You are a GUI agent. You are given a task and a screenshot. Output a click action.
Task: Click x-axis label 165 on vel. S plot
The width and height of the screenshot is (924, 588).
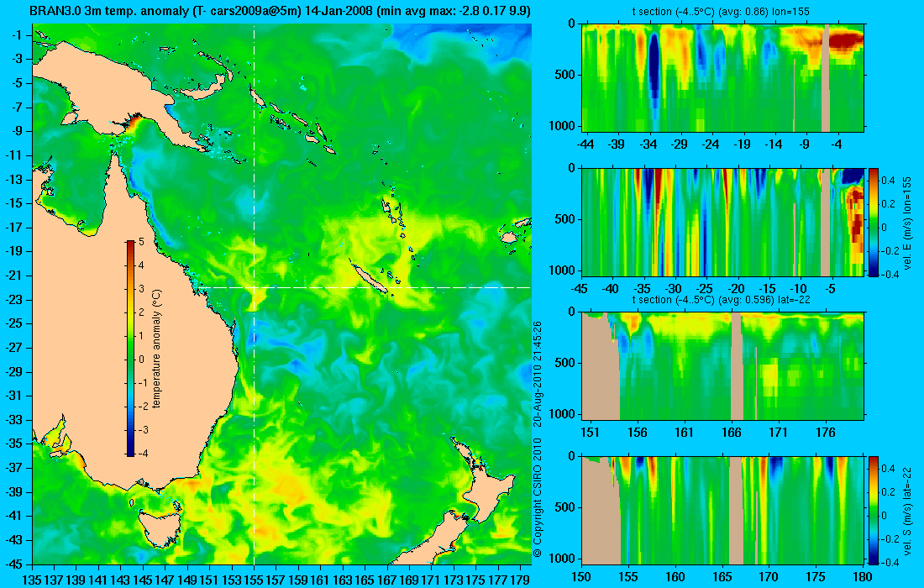pos(722,577)
